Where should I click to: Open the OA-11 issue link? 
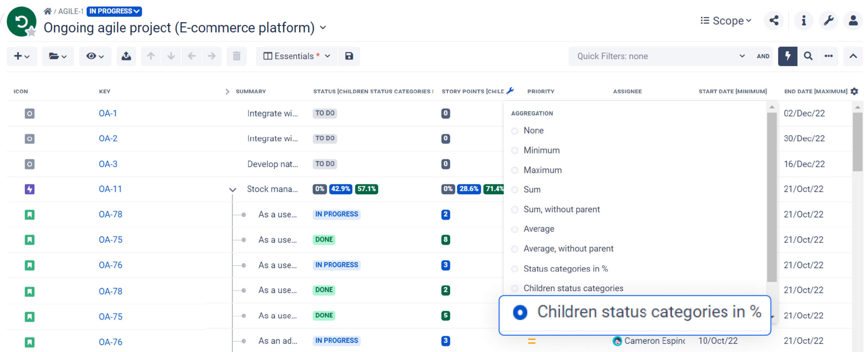pyautogui.click(x=110, y=189)
